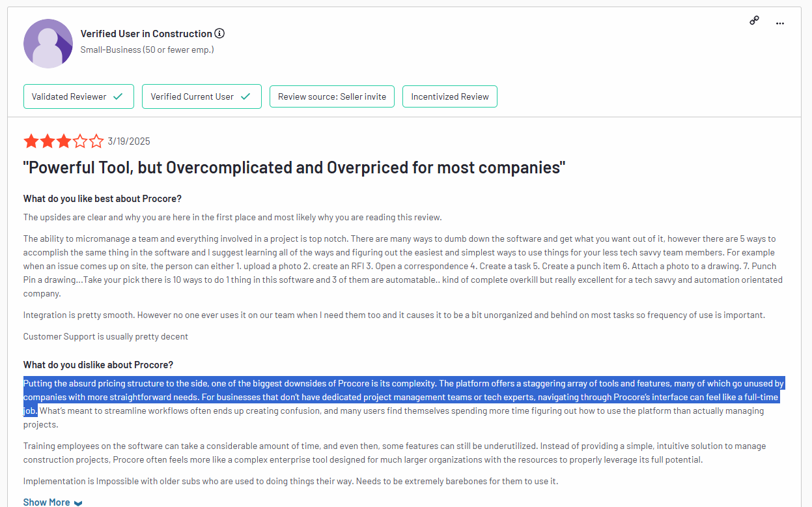812x507 pixels.
Task: Click the 3/19/2025 review date
Action: click(x=129, y=141)
